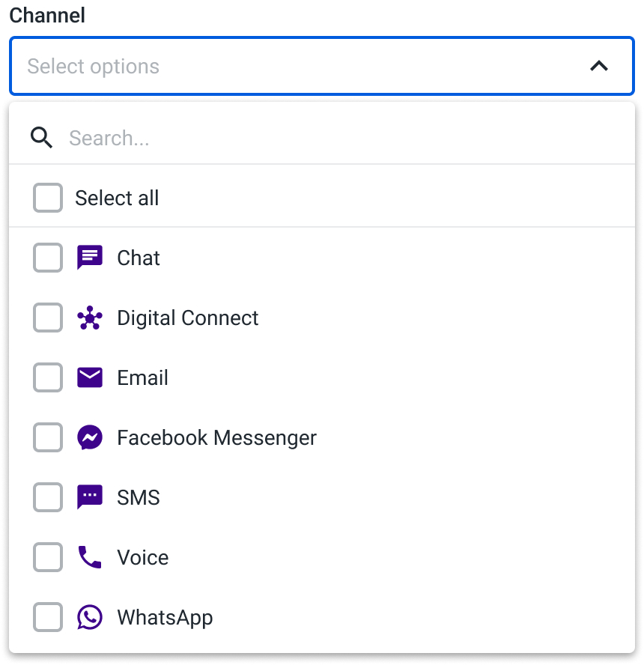Screen dimensions: 644x665
Task: Click the Digital Connect network icon
Action: point(89,318)
